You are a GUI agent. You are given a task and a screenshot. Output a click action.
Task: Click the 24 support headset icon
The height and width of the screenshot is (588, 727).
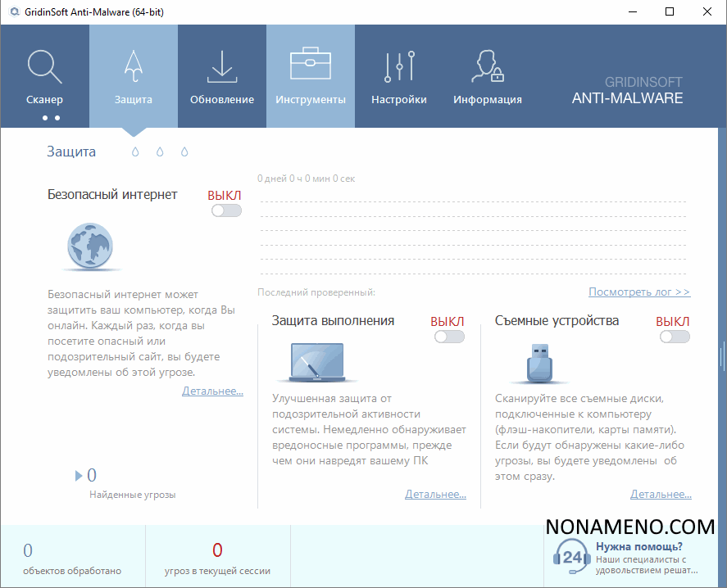click(571, 556)
